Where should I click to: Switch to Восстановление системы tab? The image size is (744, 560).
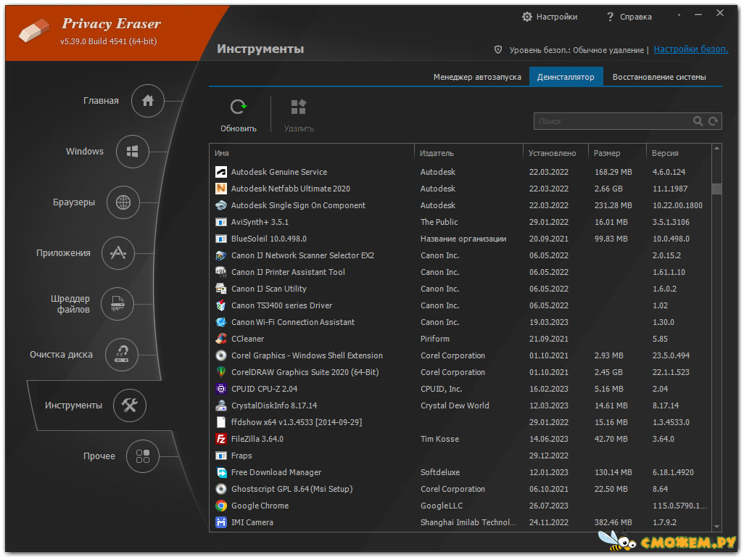pyautogui.click(x=659, y=77)
